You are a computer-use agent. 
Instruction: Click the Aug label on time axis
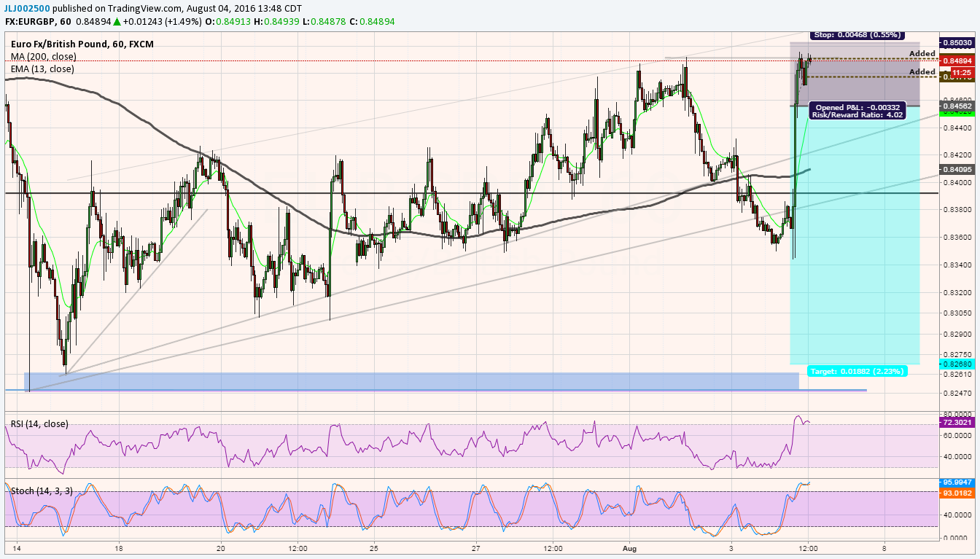629,547
